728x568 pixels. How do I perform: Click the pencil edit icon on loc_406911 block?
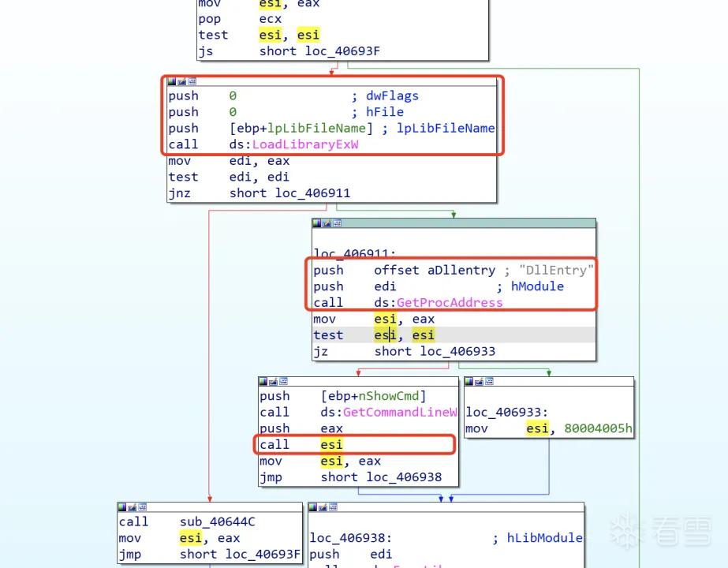click(x=327, y=223)
